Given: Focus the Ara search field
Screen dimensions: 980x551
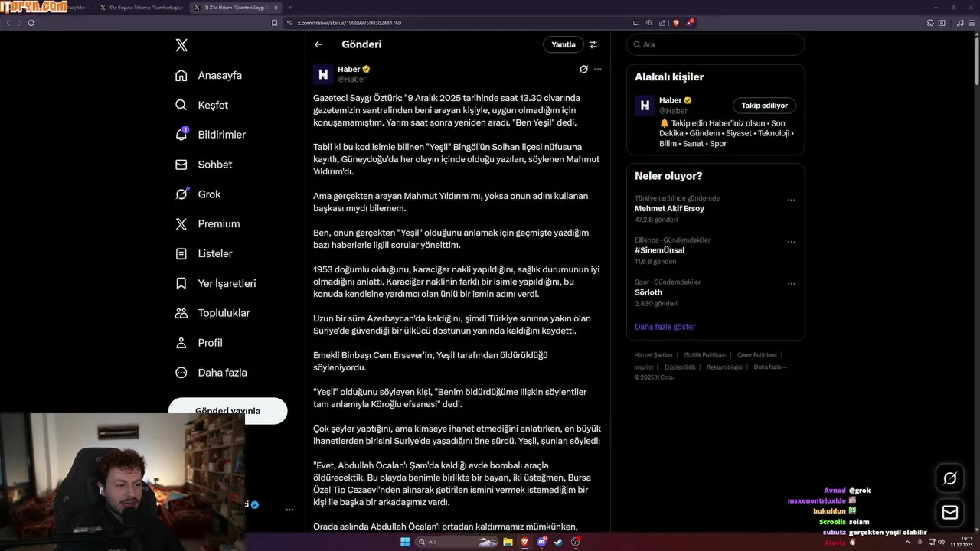Looking at the screenshot, I should click(715, 44).
